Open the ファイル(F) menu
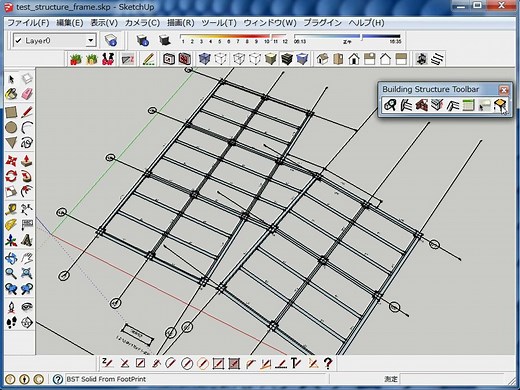The height and width of the screenshot is (390, 520). pos(28,23)
